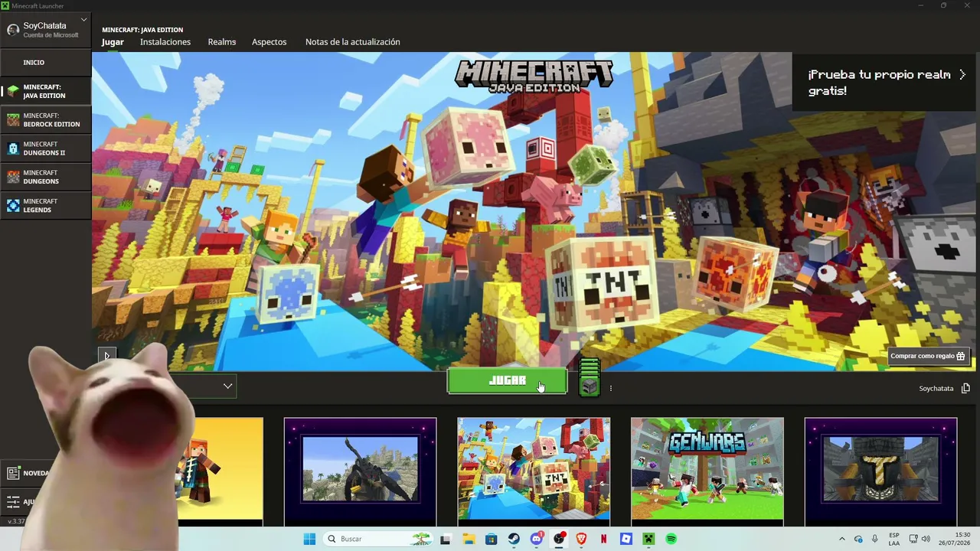This screenshot has width=980, height=551.
Task: Click the microphone icon in system tray
Action: tap(875, 539)
